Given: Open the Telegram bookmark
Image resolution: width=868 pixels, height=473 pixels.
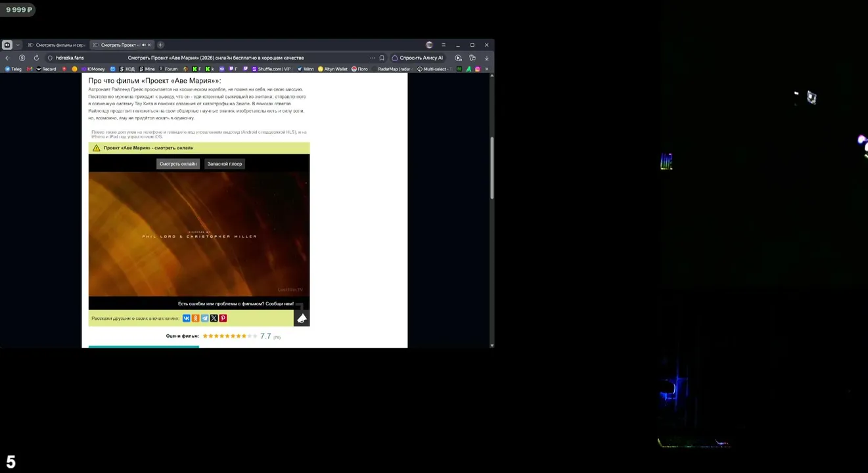Looking at the screenshot, I should (13, 69).
